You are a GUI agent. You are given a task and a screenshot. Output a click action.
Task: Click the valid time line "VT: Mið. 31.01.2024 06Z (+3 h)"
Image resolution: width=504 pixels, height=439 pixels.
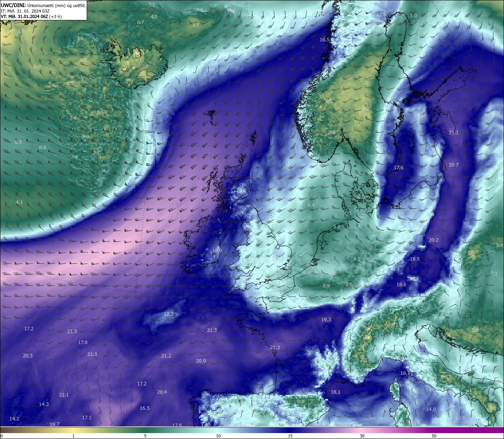[31, 17]
